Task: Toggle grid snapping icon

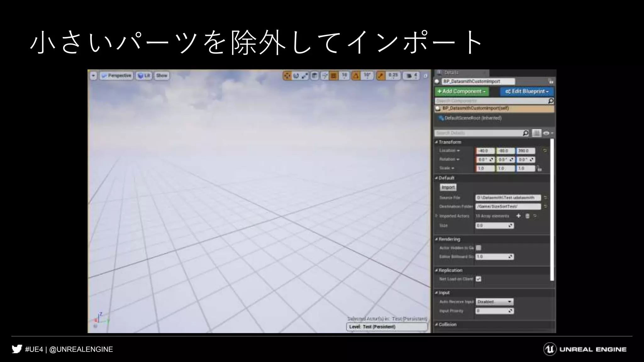Action: 334,76
